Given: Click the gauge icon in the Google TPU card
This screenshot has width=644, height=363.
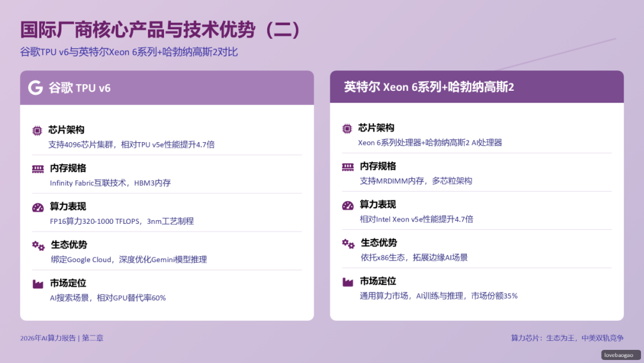Looking at the screenshot, I should pos(38,207).
